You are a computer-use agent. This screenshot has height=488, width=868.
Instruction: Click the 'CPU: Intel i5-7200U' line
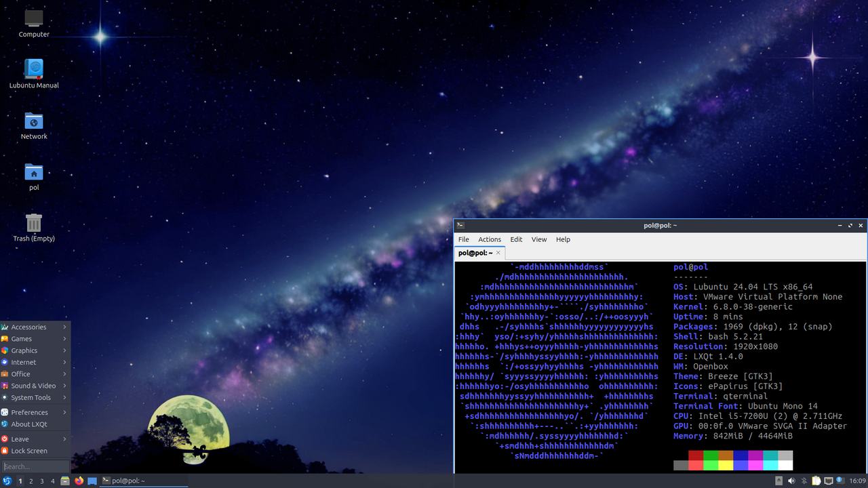758,416
